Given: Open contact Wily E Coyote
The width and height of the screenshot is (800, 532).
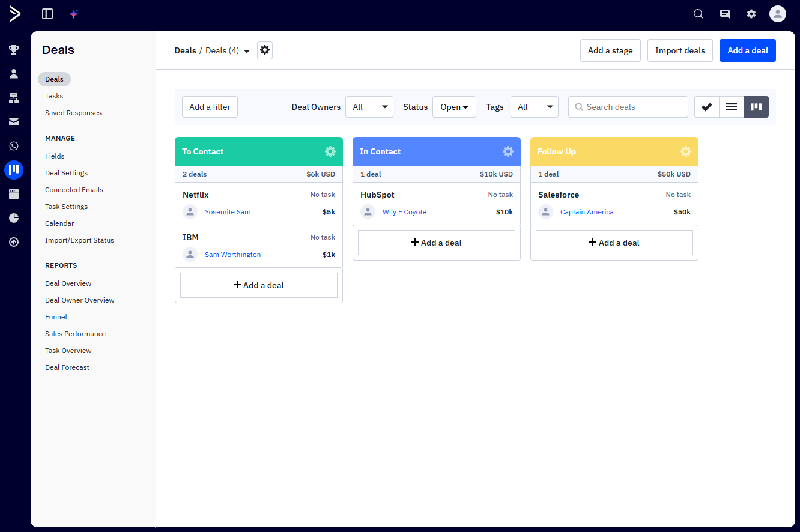Looking at the screenshot, I should click(x=404, y=211).
